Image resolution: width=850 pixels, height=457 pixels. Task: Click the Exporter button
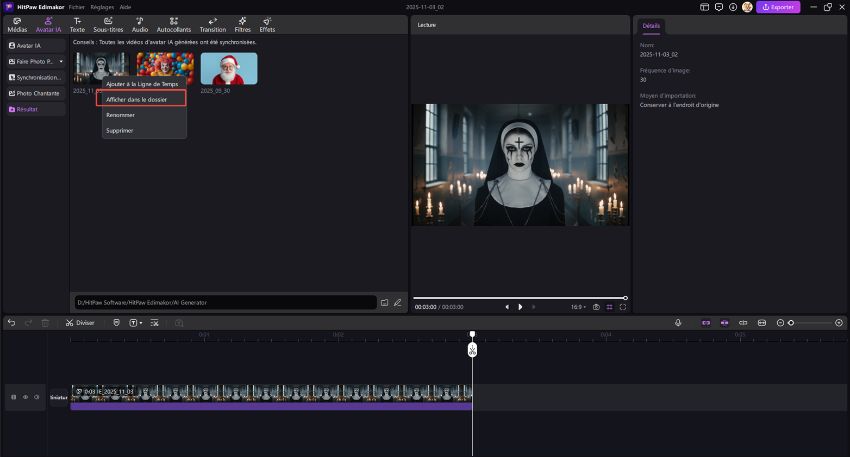coord(777,7)
